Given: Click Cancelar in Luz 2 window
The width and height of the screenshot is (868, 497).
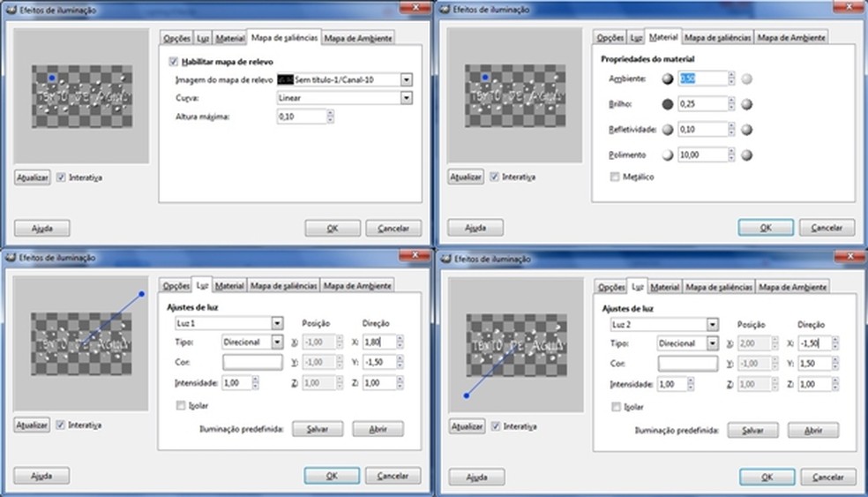Looking at the screenshot, I should tap(827, 477).
